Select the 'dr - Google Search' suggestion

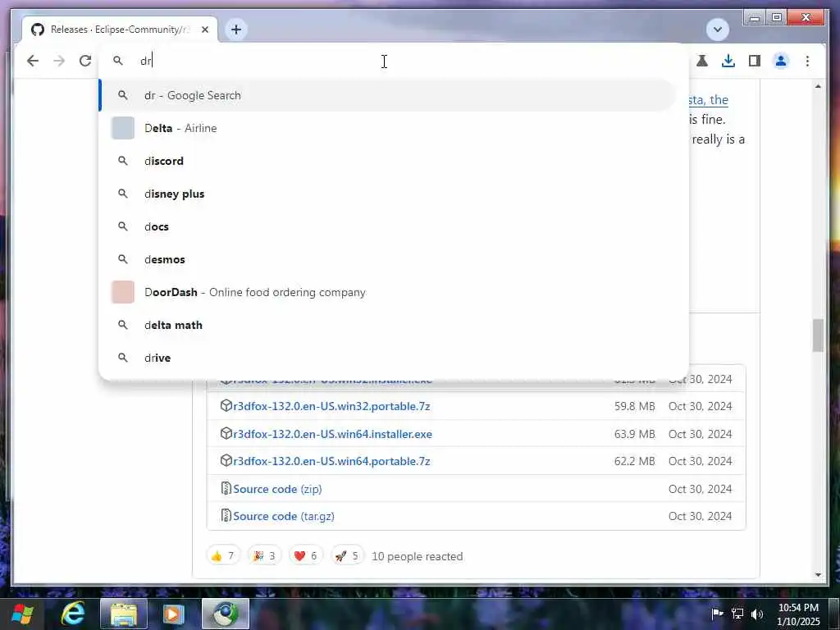[x=387, y=95]
